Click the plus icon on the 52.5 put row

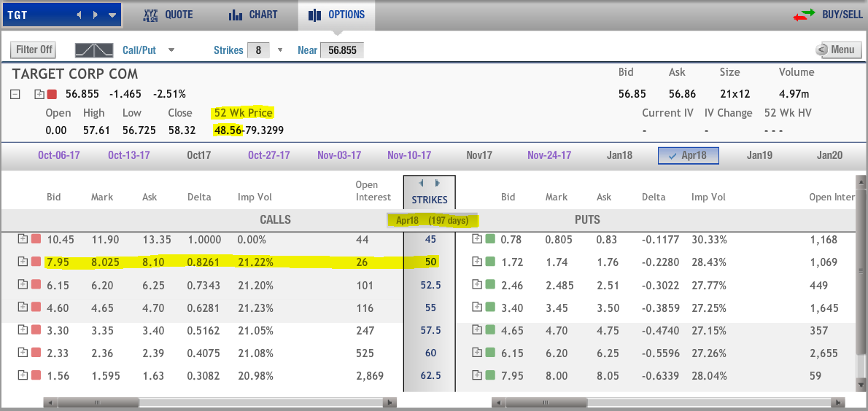tap(476, 284)
